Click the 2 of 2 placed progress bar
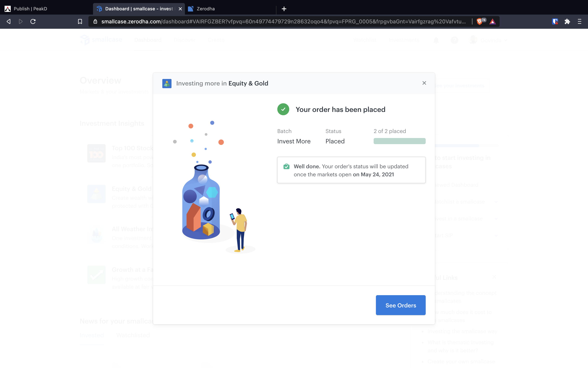Screen dimensions: 588x368 coord(399,141)
